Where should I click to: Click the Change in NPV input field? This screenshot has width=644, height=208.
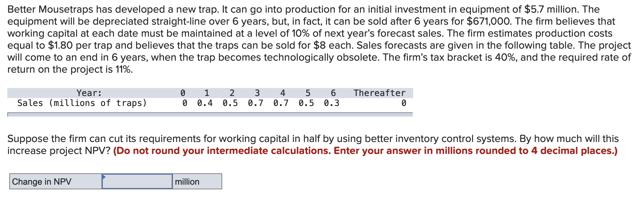(136, 182)
